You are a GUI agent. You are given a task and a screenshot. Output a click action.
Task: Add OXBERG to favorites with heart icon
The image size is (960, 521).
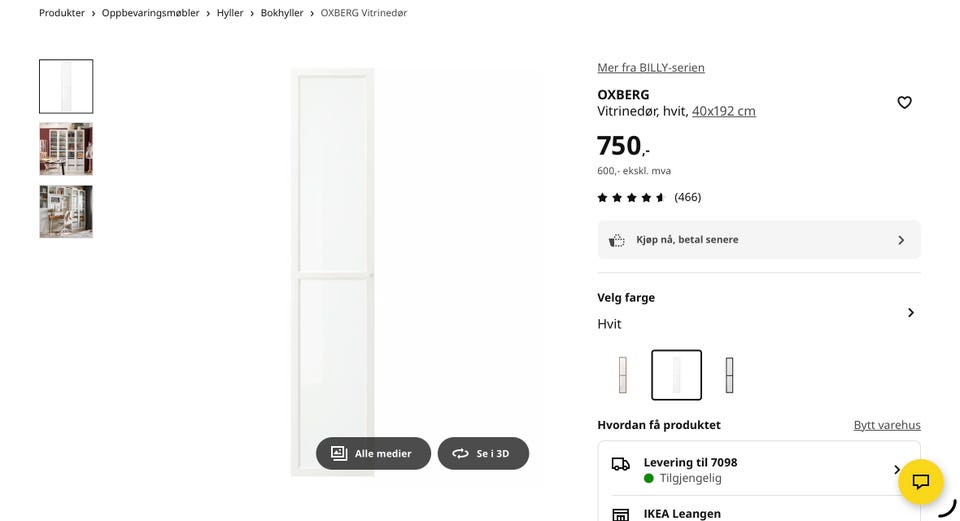coord(904,102)
